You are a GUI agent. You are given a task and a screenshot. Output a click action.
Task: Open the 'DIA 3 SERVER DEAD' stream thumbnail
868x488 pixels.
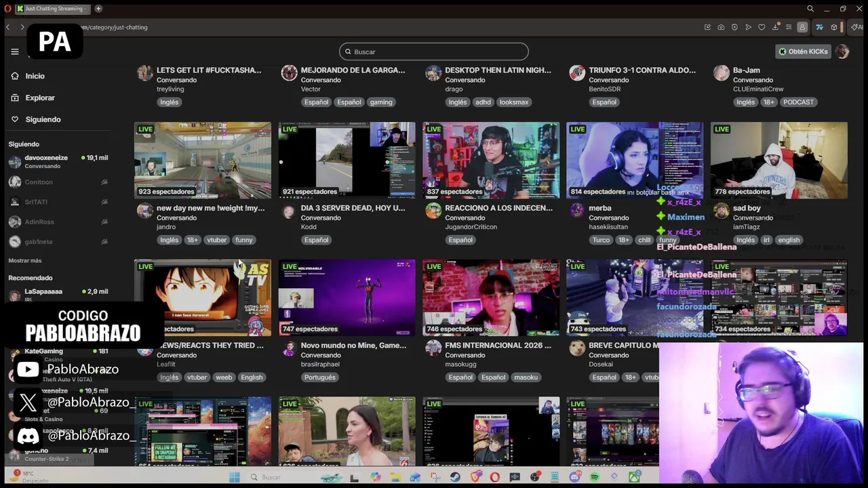(x=347, y=161)
